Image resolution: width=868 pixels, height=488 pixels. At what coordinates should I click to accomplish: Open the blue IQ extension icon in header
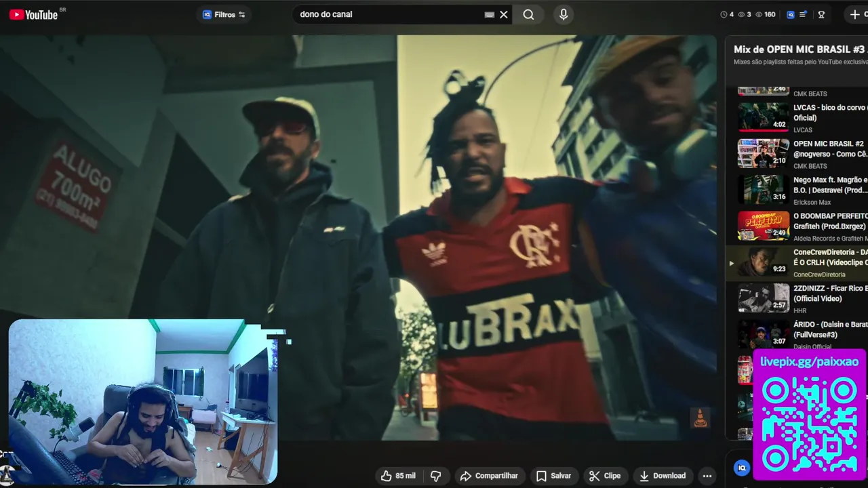[790, 14]
